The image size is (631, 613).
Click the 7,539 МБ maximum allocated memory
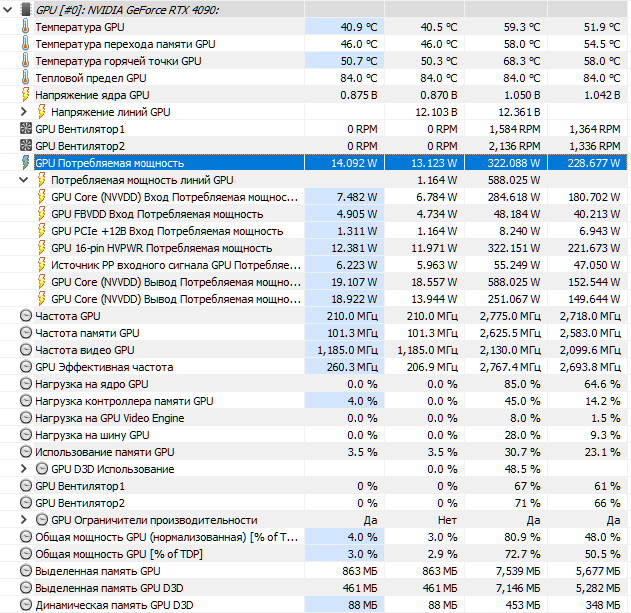518,571
